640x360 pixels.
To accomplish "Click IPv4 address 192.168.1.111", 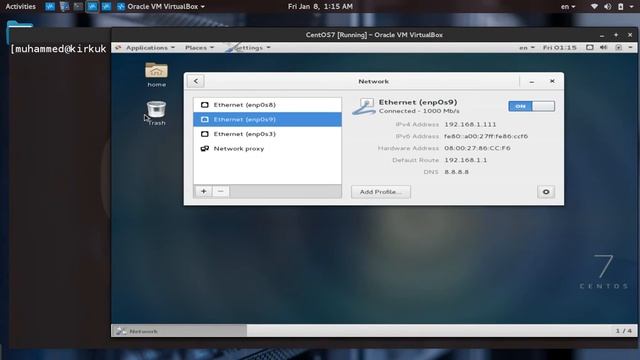I will click(470, 124).
